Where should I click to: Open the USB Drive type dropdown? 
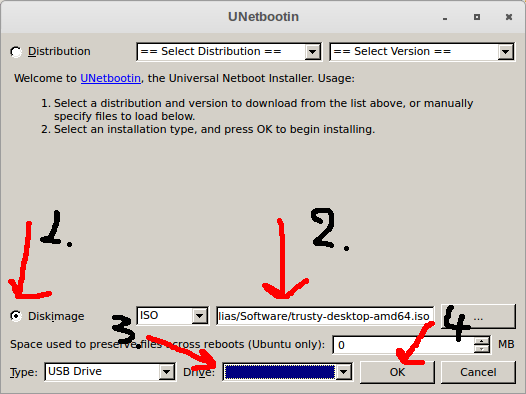tap(110, 372)
